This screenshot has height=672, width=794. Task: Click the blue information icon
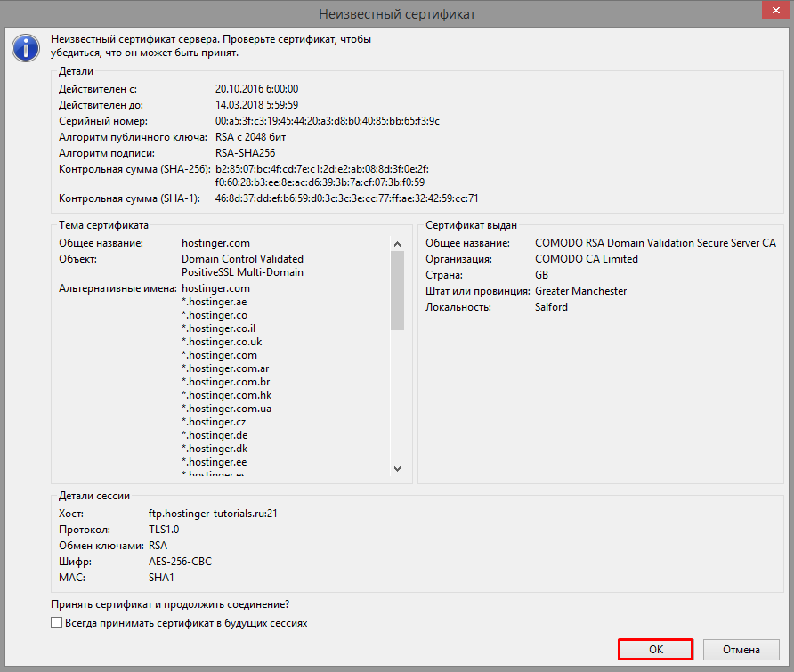tap(26, 48)
